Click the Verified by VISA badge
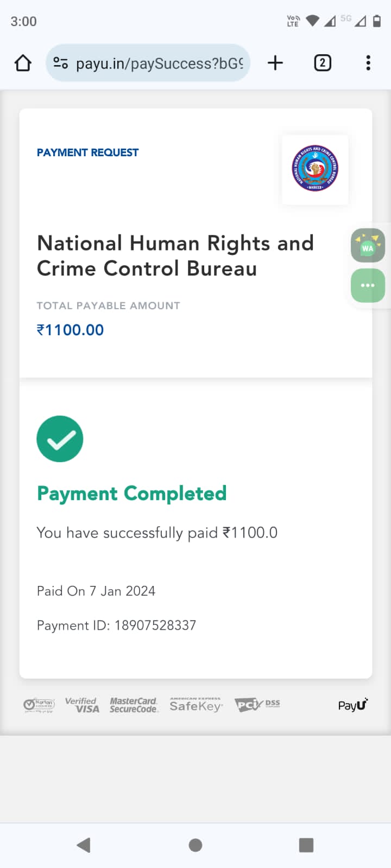Viewport: 391px width, 868px height. tap(82, 705)
